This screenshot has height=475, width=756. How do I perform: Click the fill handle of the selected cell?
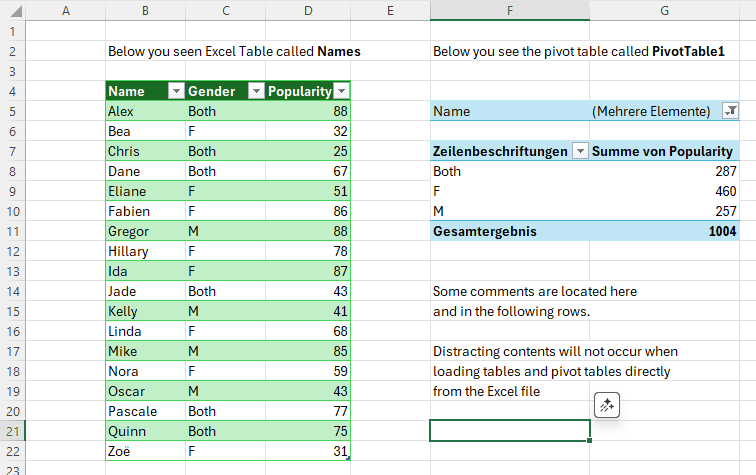[x=590, y=440]
